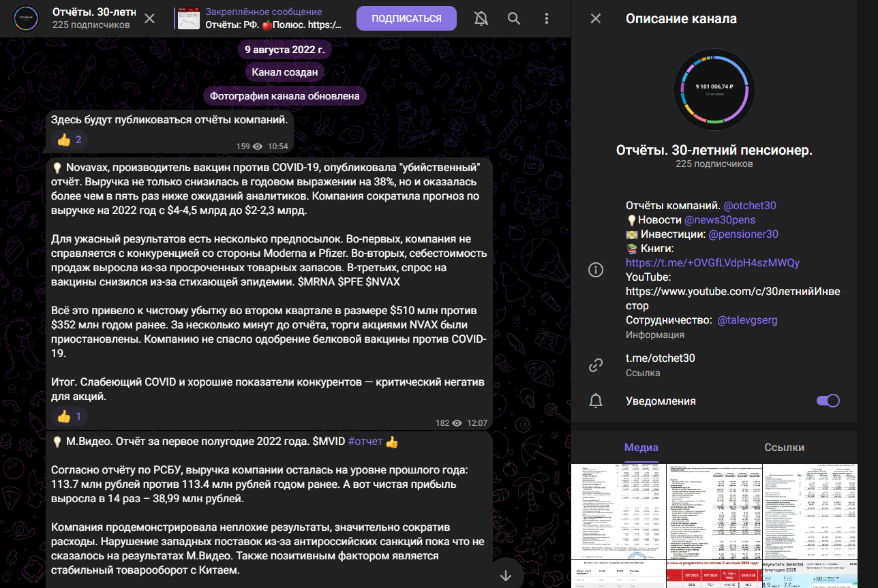Screen dimensions: 878x588
Task: Click the channel title Отчёты. 30-летн in header
Action: [x=94, y=12]
